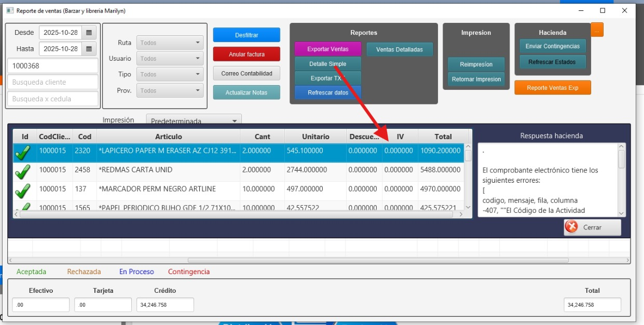Open the Tipo dropdown list

coord(170,75)
